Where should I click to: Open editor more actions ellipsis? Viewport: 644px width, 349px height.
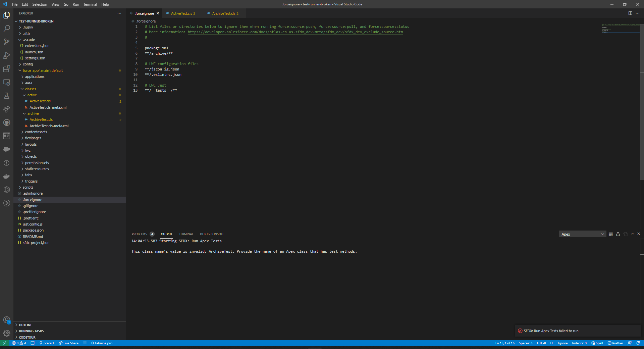[x=638, y=13]
